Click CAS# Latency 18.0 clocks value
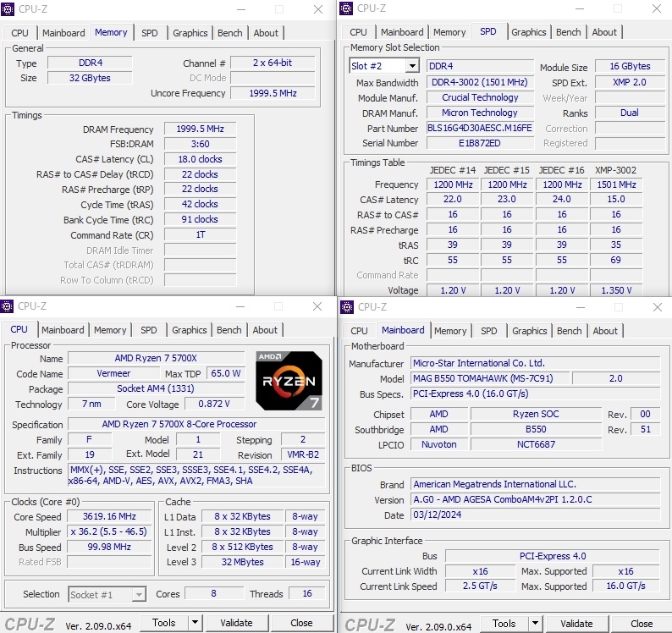672x633 pixels. point(200,159)
